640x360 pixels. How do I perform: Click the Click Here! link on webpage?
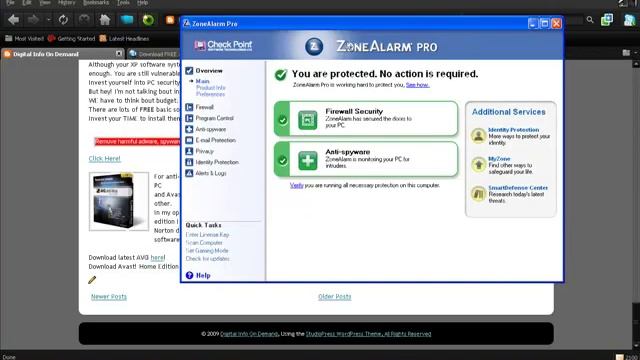point(104,158)
